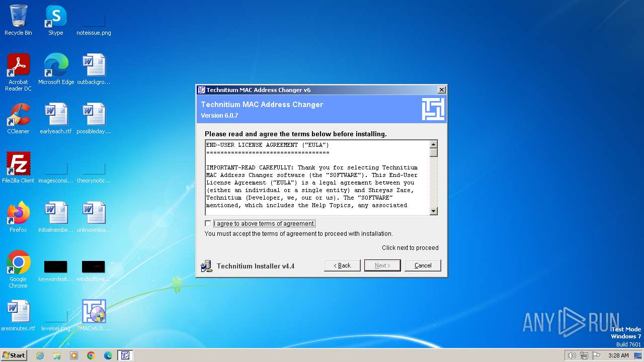Close the Technitium MAC Address Changer window
Viewport: 644px width, 362px height.
[x=441, y=90]
